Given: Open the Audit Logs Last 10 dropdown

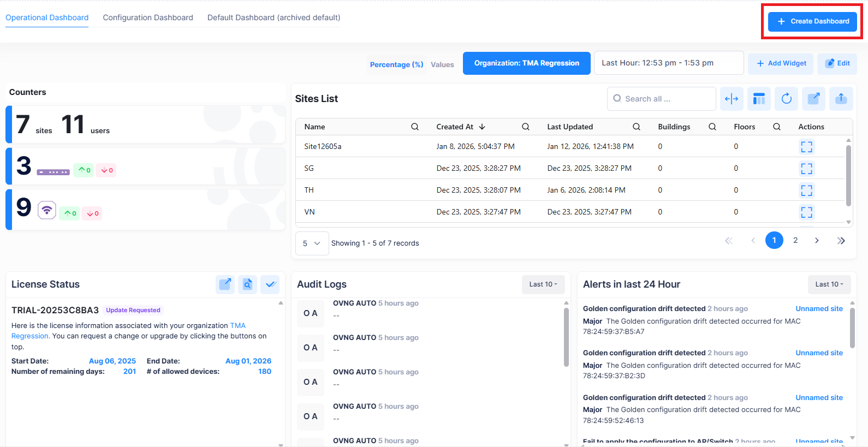Looking at the screenshot, I should (x=543, y=284).
